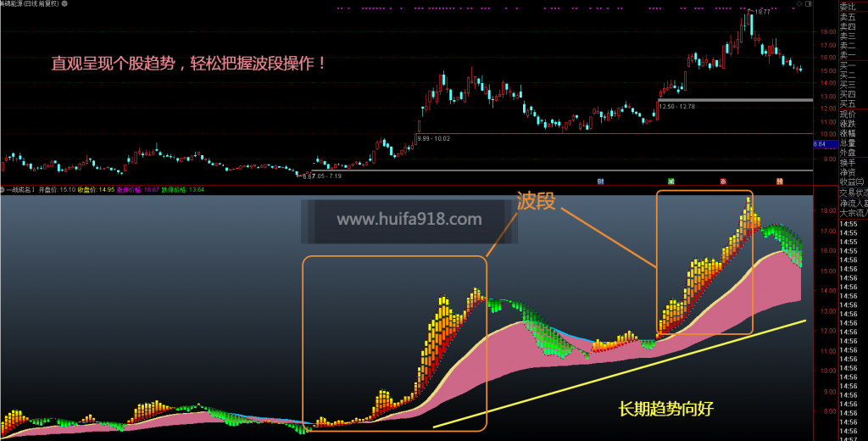Click the red 涨 event marker icon
868x441 pixels.
(723, 181)
